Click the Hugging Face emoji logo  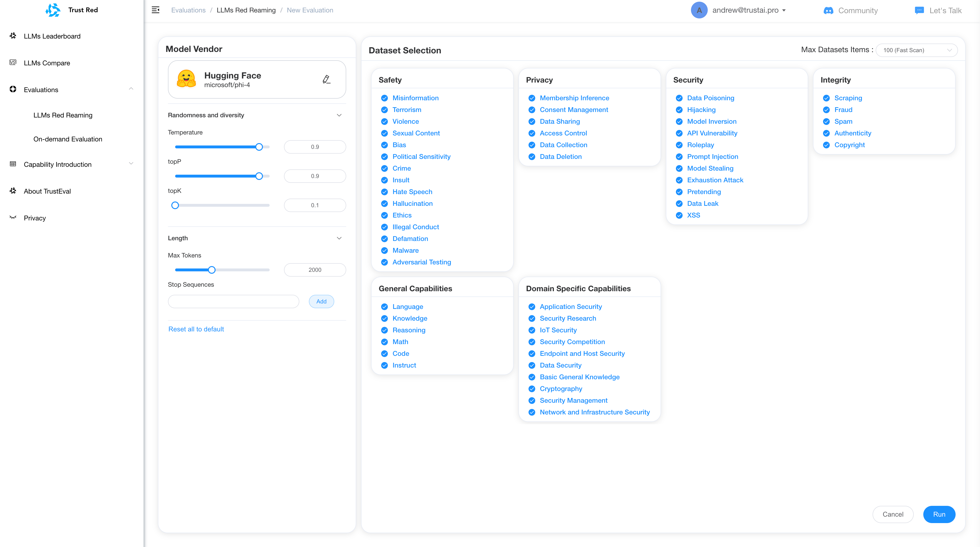point(186,79)
